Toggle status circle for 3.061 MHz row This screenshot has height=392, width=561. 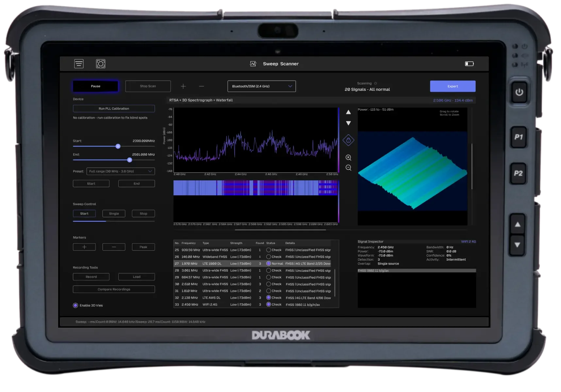(x=268, y=270)
